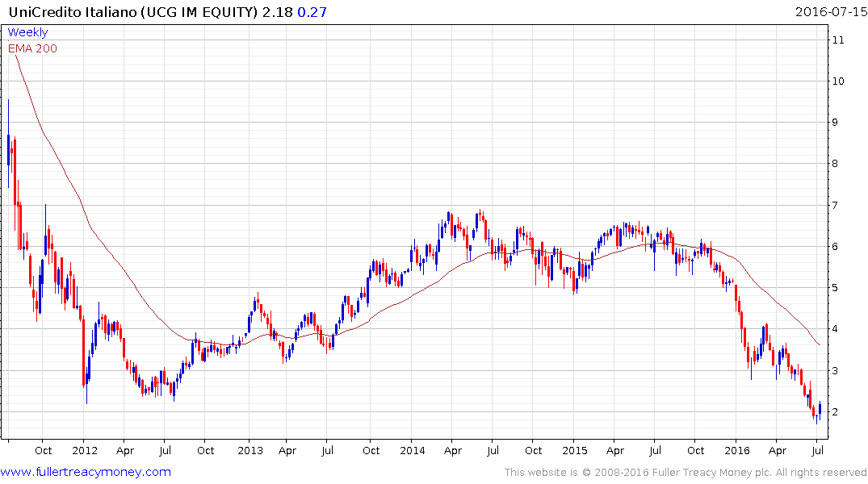Click the chart date 2016-07-15
The width and height of the screenshot is (868, 484).
coord(831,11)
